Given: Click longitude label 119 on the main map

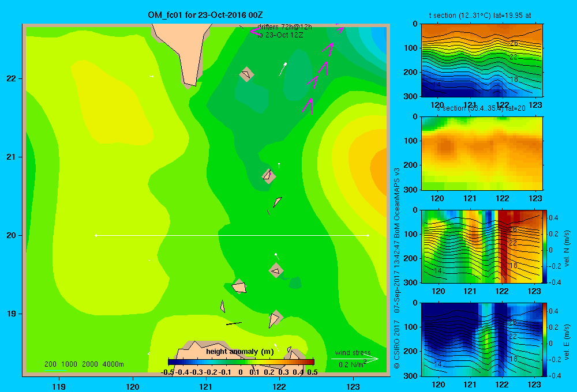Looking at the screenshot, I should click(x=59, y=386).
